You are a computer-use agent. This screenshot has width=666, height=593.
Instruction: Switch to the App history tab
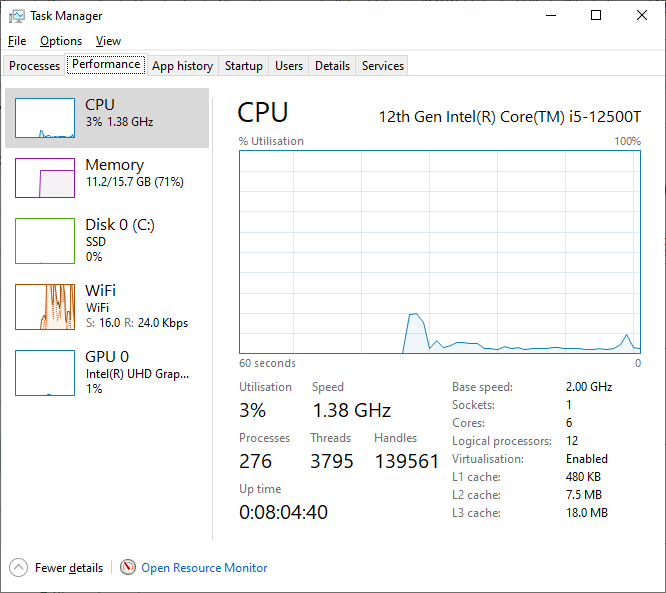click(x=182, y=66)
